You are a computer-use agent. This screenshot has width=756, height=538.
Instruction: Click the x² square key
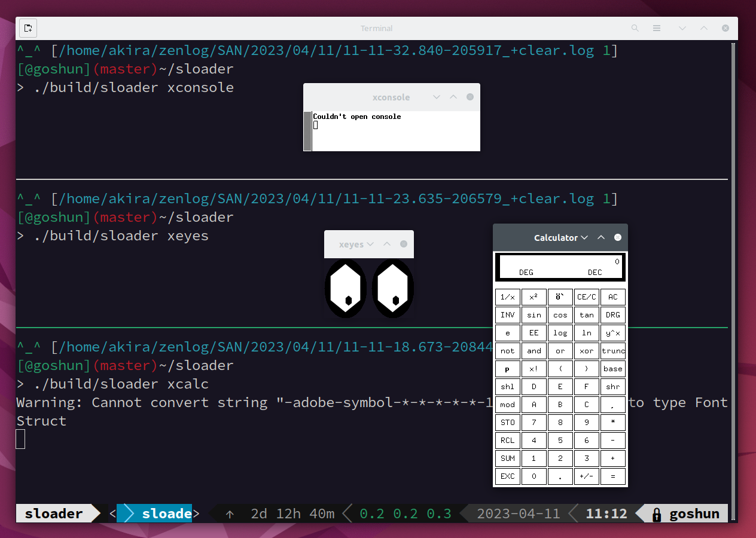[534, 297]
